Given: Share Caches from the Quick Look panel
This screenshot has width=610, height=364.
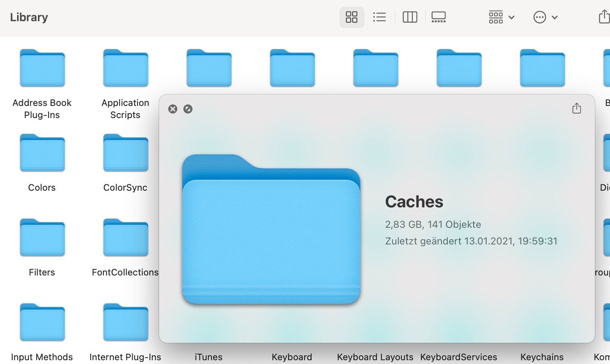Looking at the screenshot, I should click(577, 108).
